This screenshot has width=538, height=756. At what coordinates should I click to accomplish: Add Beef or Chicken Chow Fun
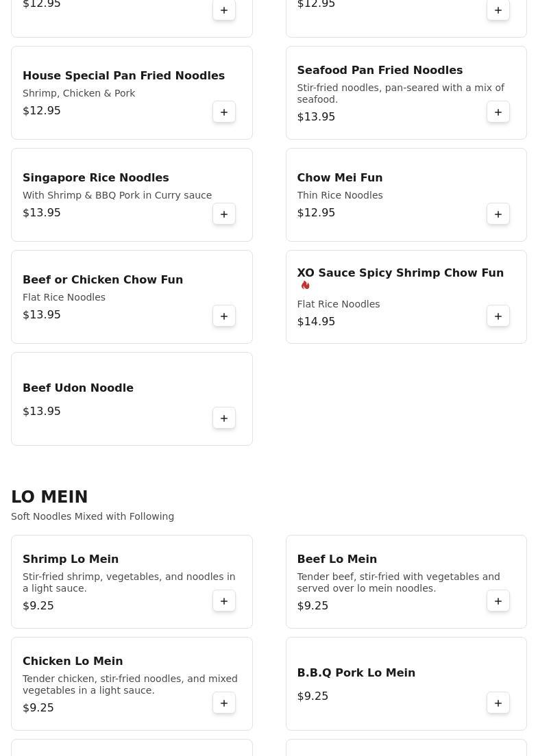[x=224, y=316]
